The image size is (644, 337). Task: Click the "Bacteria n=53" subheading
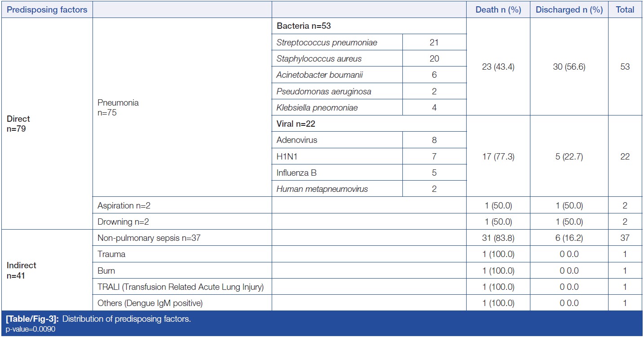304,26
